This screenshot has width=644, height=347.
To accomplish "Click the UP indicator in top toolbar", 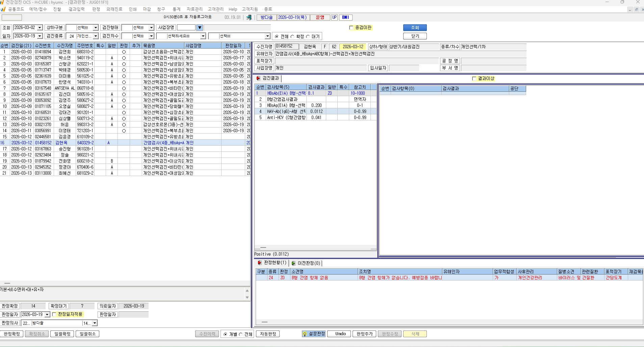I will (334, 17).
